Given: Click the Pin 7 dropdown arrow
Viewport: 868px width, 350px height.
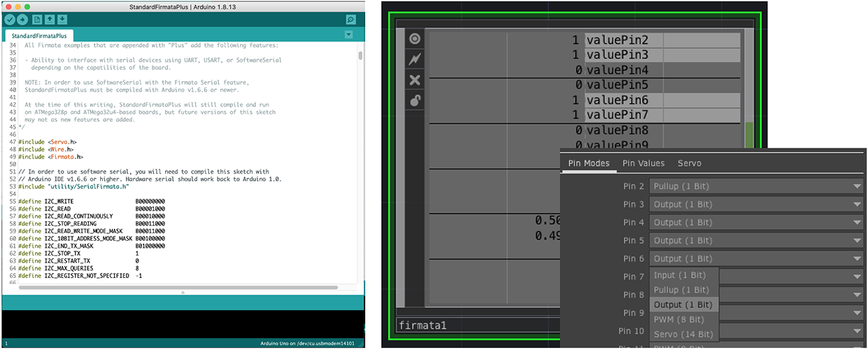Looking at the screenshot, I should (x=858, y=277).
